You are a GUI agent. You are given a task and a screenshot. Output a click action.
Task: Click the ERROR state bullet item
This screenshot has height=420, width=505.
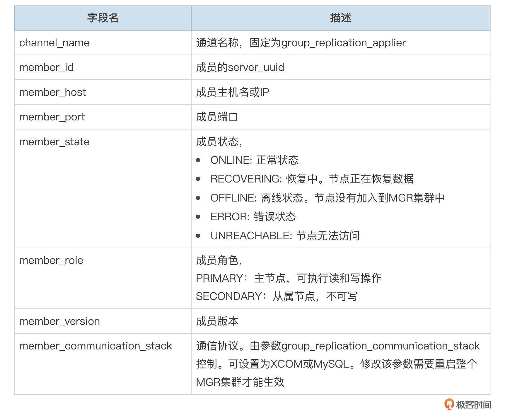253,217
